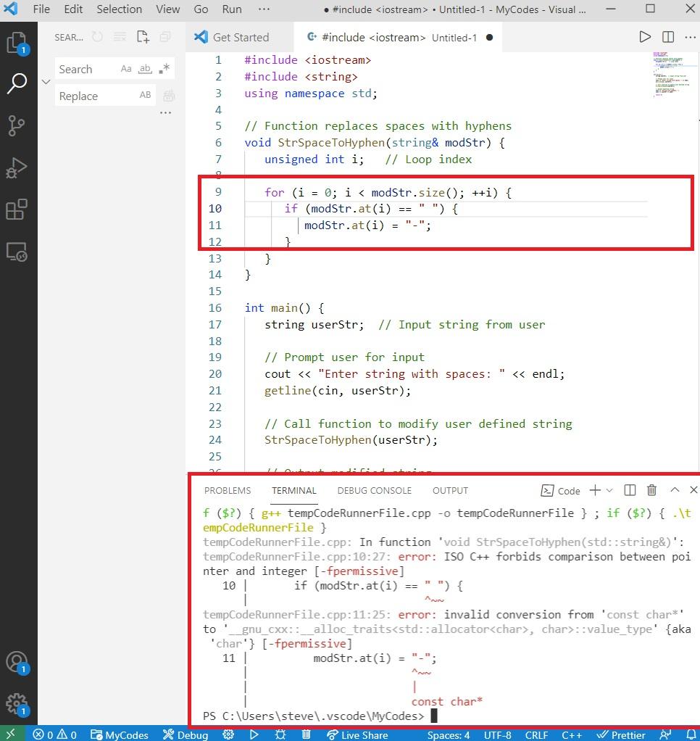The height and width of the screenshot is (741, 700).
Task: Open the Source Control view
Action: pos(17,125)
